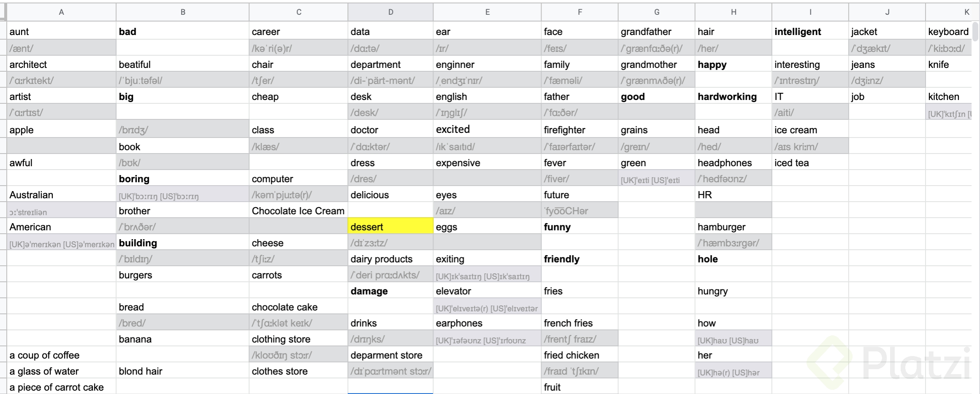Select the 'a glass of water' cell
The width and height of the screenshot is (980, 394).
(61, 371)
